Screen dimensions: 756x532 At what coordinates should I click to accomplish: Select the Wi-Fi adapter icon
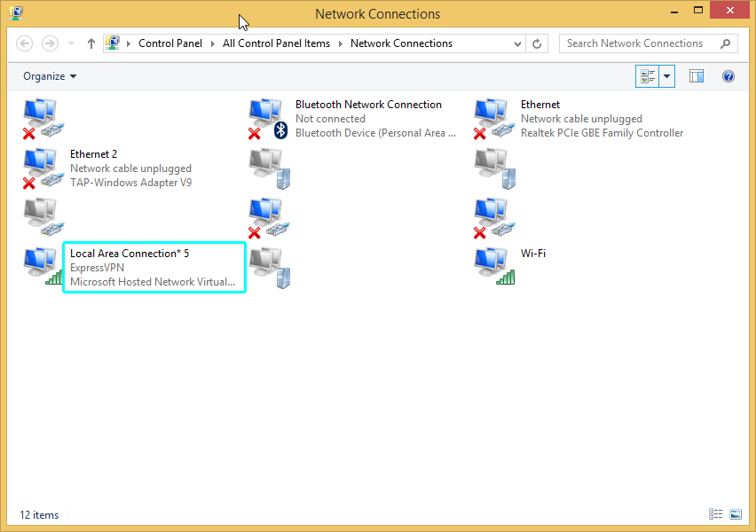pos(493,267)
